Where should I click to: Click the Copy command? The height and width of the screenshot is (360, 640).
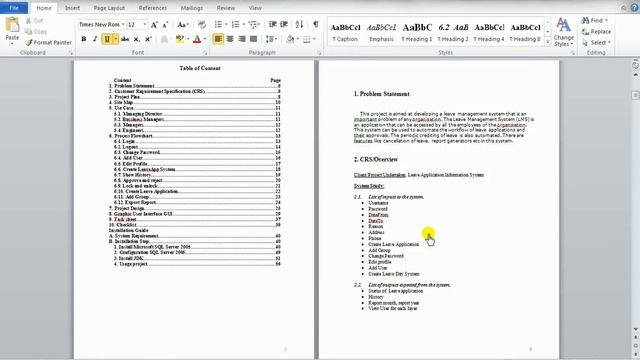(x=36, y=31)
